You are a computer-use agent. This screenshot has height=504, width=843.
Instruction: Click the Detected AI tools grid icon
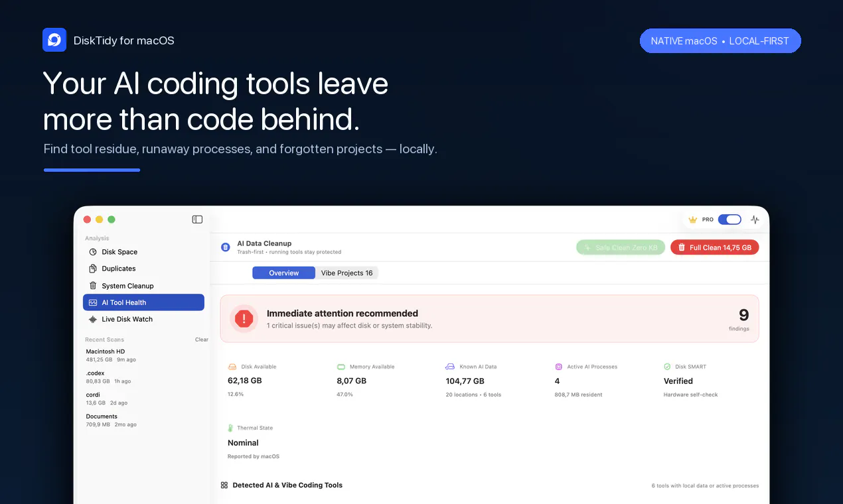pos(224,485)
